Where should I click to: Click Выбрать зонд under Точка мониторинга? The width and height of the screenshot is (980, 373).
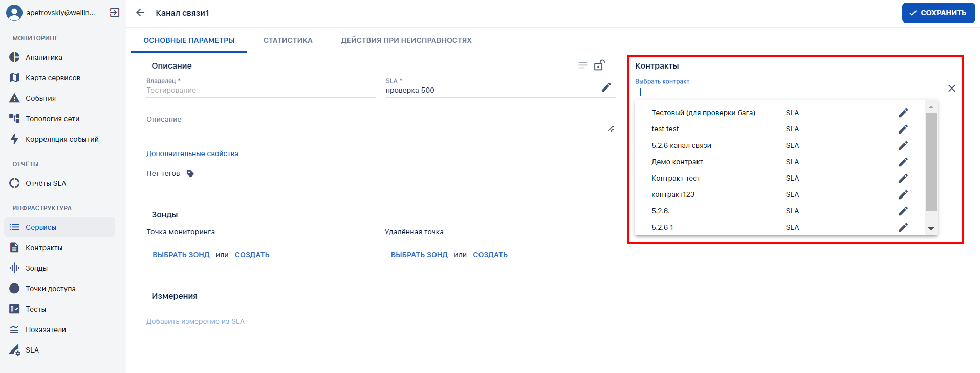coord(181,255)
